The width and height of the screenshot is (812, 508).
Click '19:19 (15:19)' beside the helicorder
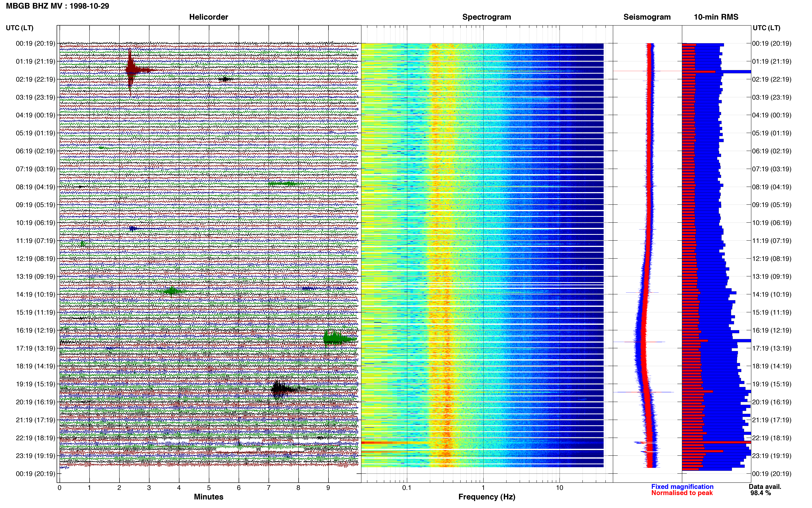point(35,384)
